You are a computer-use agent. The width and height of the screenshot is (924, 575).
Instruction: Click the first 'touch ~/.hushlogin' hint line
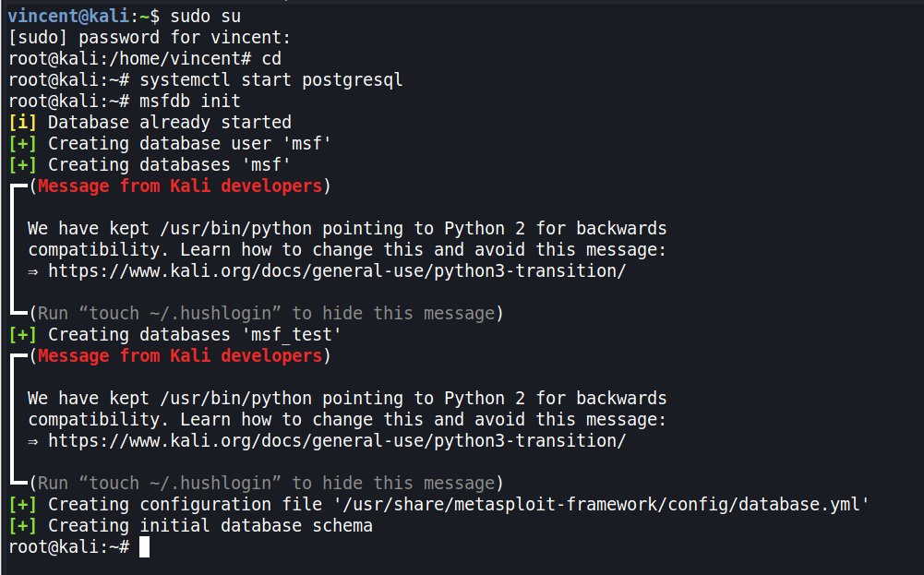266,314
